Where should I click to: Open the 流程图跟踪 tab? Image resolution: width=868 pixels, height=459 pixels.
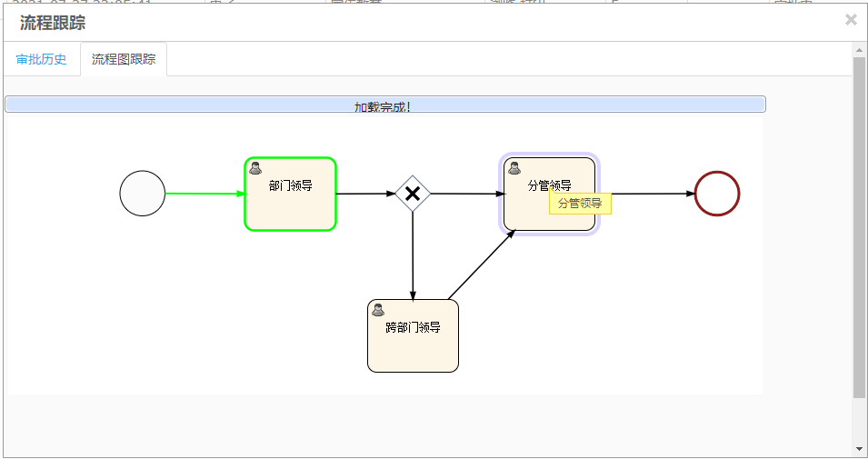point(124,59)
